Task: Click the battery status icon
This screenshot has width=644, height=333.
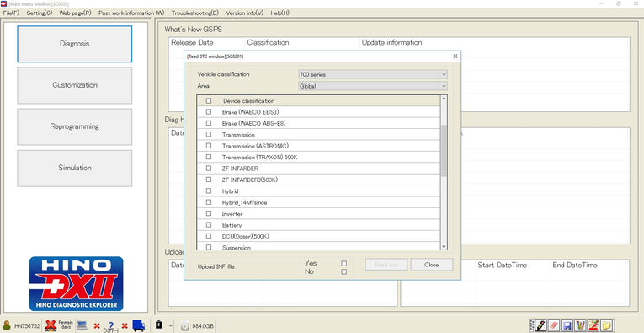Action: coord(158,325)
